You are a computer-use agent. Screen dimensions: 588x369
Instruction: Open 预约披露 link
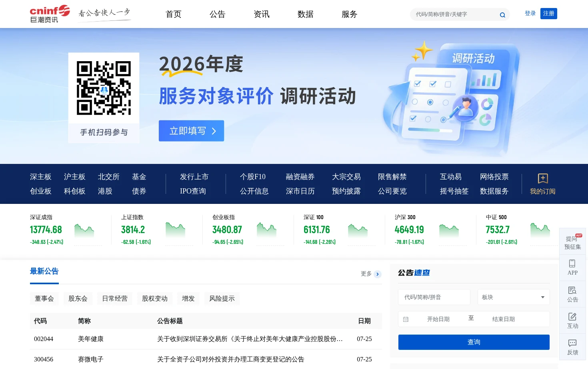point(346,191)
